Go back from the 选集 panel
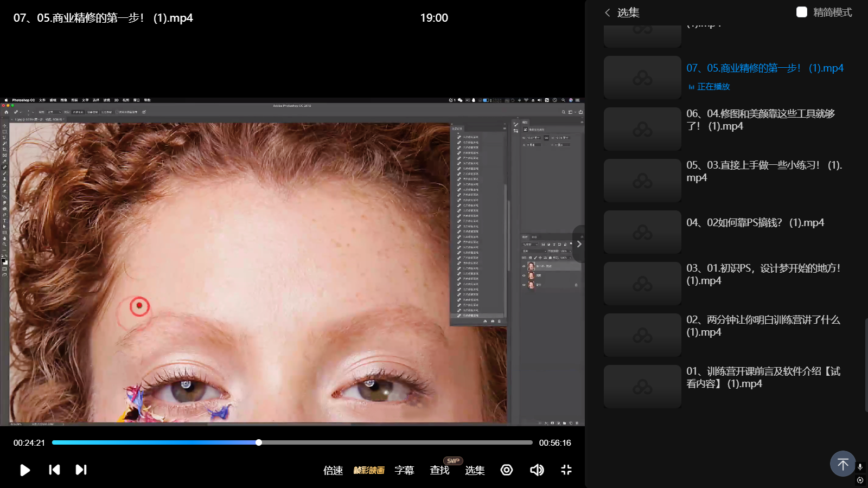This screenshot has width=868, height=488. (608, 12)
